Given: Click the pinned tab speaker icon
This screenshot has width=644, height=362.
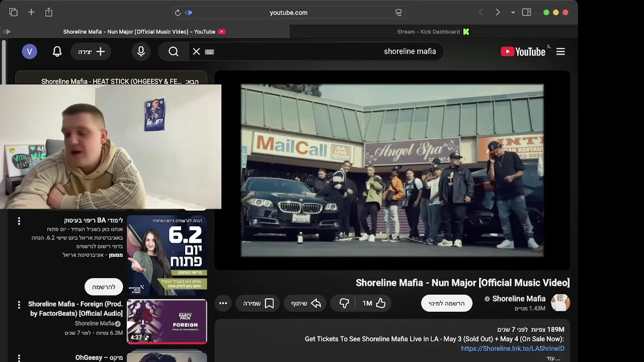Looking at the screenshot, I should [x=7, y=32].
